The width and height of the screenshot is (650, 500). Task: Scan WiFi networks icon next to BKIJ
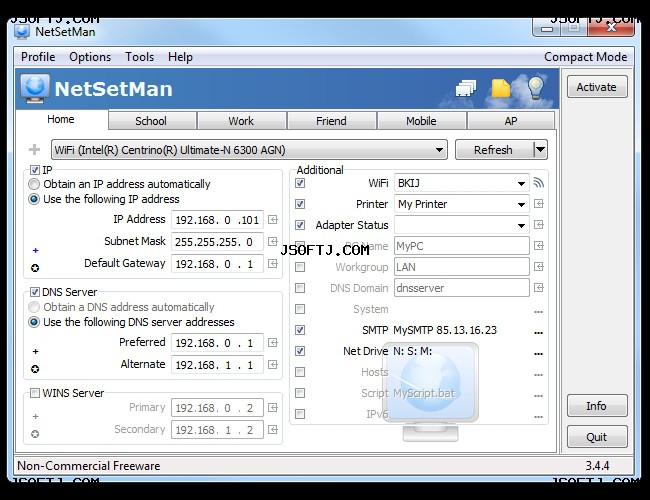[x=538, y=183]
